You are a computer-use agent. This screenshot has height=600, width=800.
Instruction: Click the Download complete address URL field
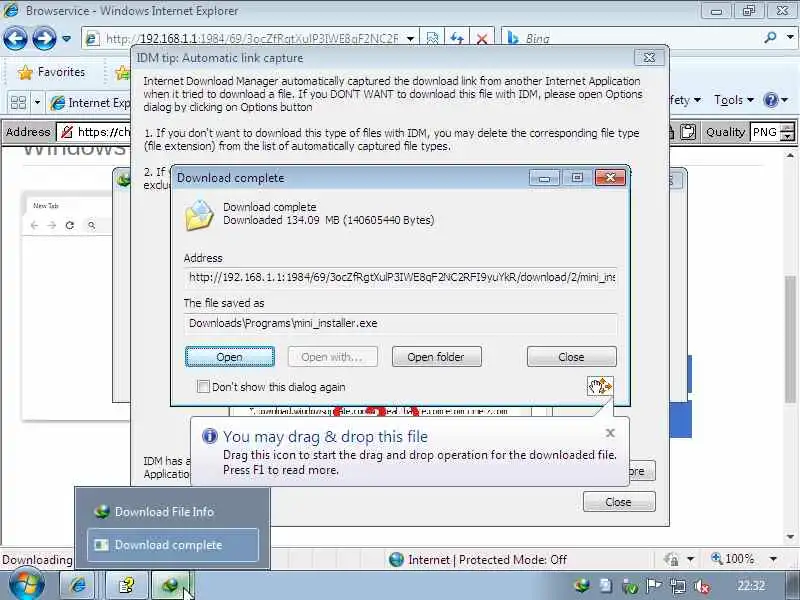(401, 278)
